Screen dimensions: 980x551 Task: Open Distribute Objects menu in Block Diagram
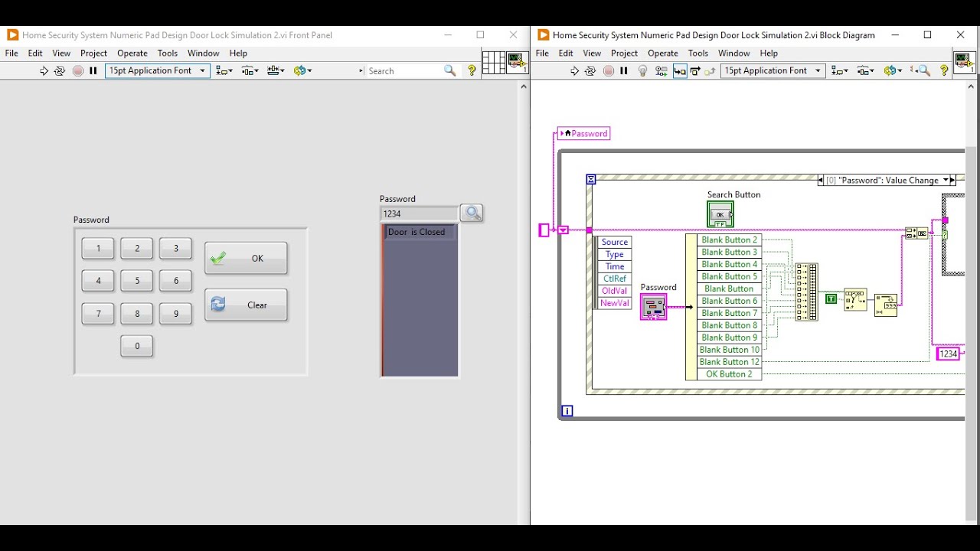coord(866,70)
